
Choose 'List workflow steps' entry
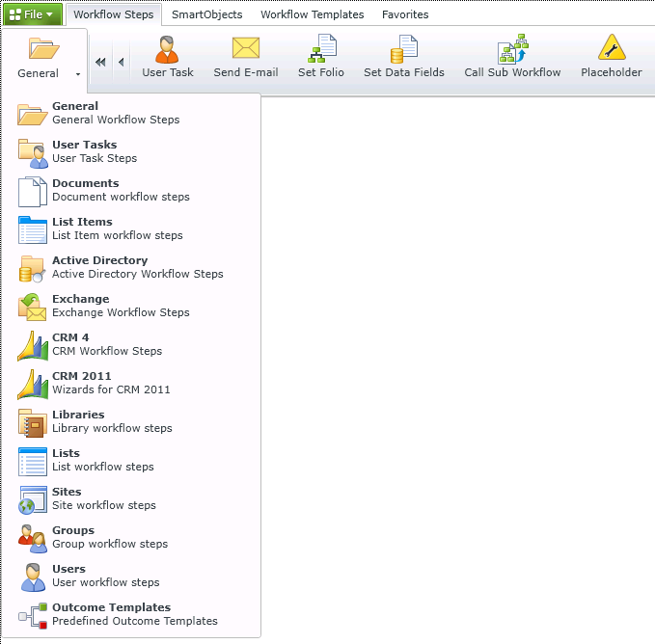click(x=103, y=467)
